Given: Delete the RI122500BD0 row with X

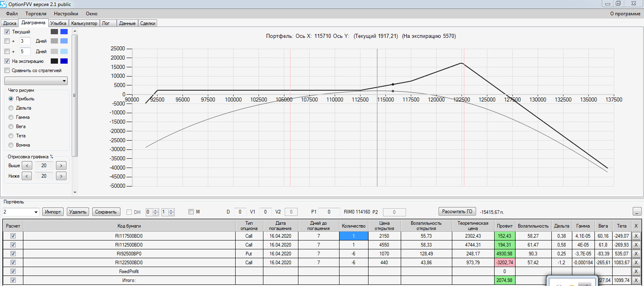Looking at the screenshot, I should [x=636, y=263].
